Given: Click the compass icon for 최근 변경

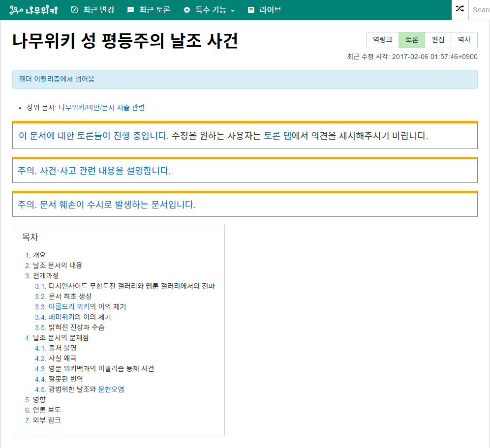Looking at the screenshot, I should pyautogui.click(x=75, y=10).
